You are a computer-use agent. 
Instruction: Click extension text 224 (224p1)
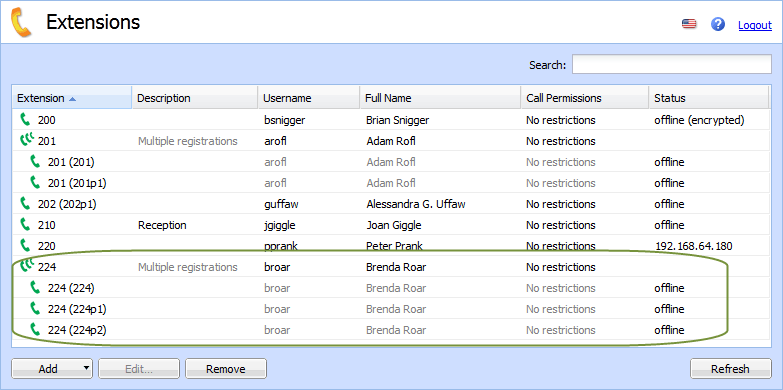77,309
